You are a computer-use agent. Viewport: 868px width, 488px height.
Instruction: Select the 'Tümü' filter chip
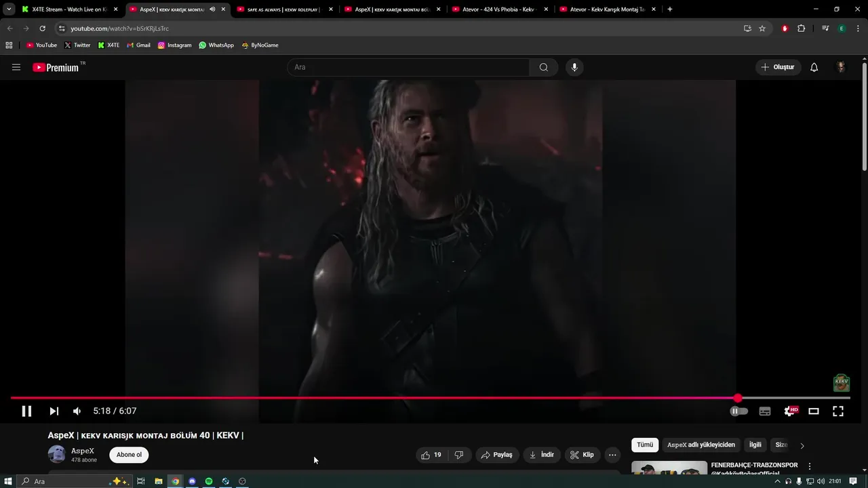click(x=645, y=445)
